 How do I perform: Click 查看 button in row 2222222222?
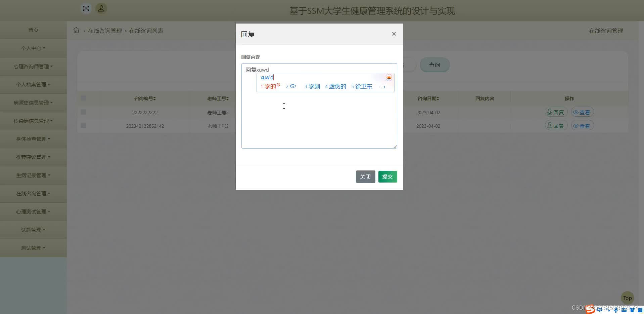tap(582, 112)
